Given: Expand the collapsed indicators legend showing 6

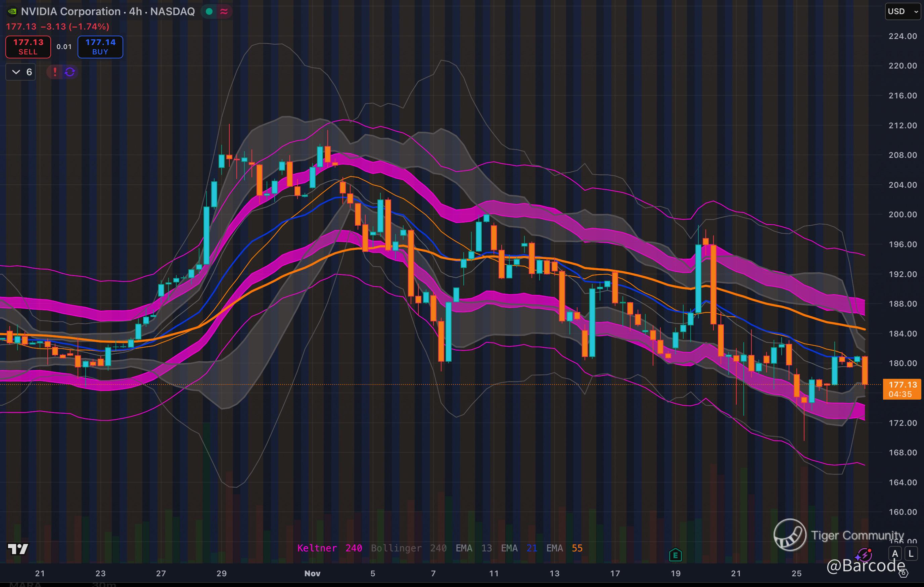Looking at the screenshot, I should 21,72.
